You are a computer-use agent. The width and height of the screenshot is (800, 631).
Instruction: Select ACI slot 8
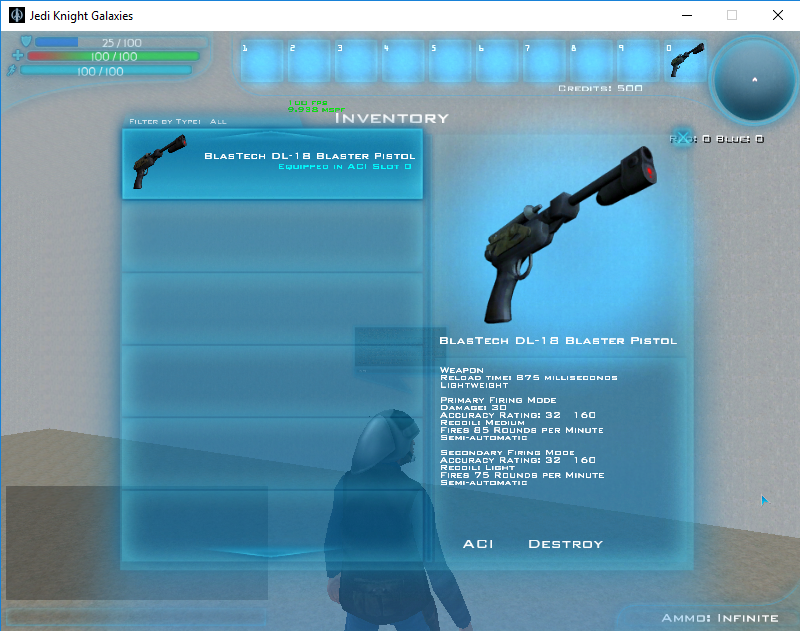590,61
